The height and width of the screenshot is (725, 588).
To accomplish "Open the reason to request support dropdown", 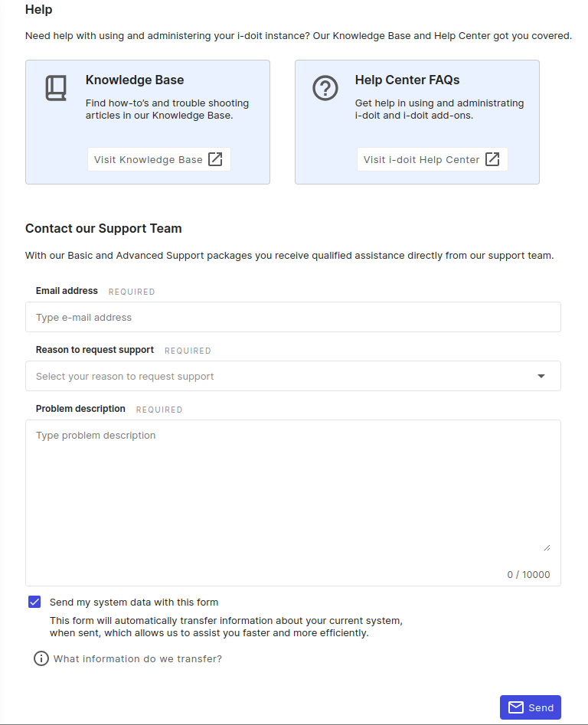I will [x=292, y=376].
